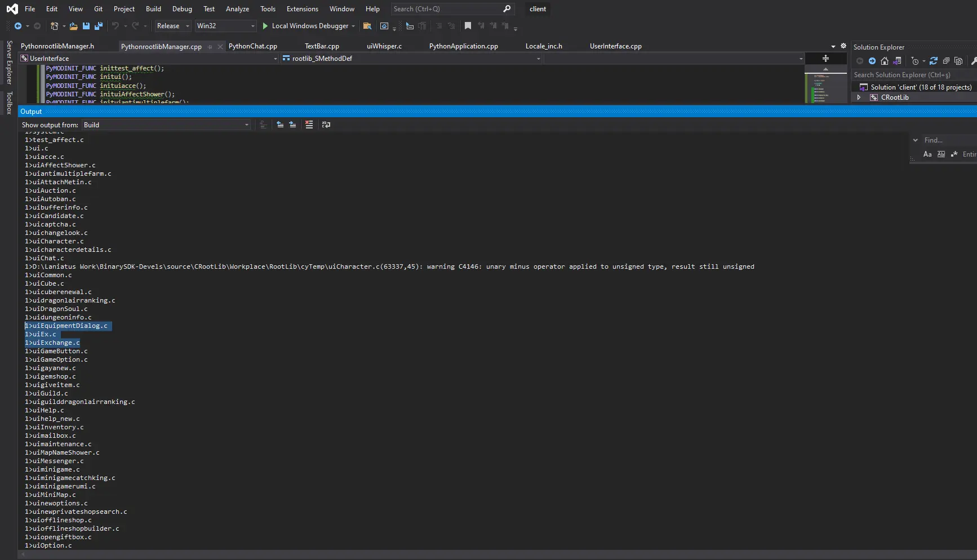
Task: Click the Find input field in Output
Action: pos(949,140)
